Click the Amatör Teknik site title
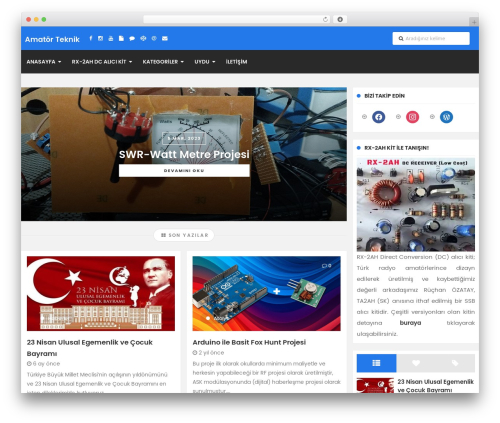Screen dimensions: 500x423 tap(52, 39)
